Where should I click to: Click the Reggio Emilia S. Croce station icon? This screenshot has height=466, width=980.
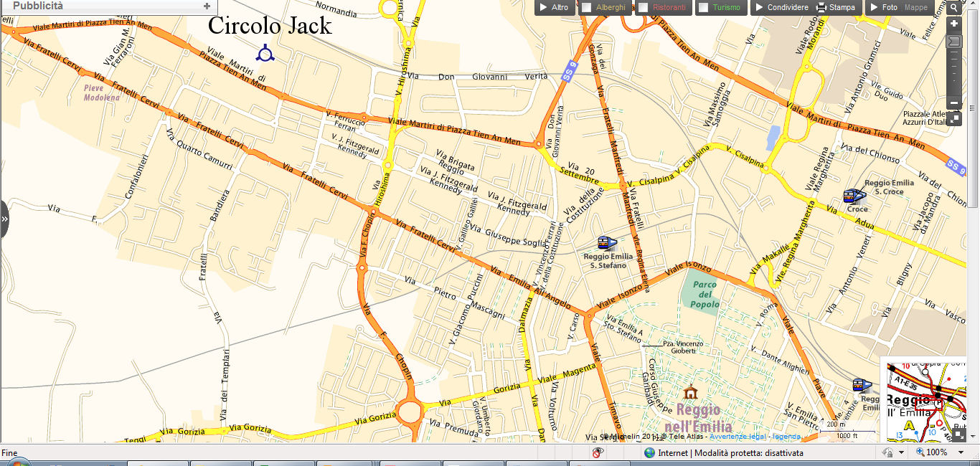[x=854, y=196]
